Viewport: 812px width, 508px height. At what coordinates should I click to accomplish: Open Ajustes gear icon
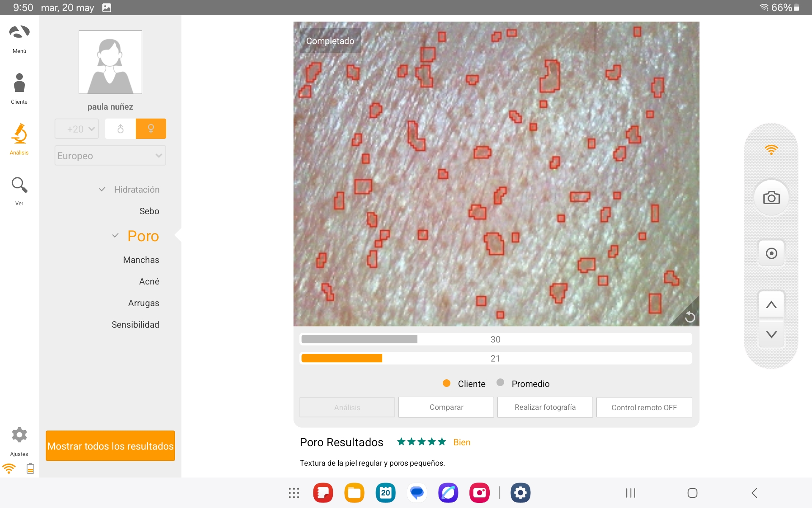[x=19, y=435]
